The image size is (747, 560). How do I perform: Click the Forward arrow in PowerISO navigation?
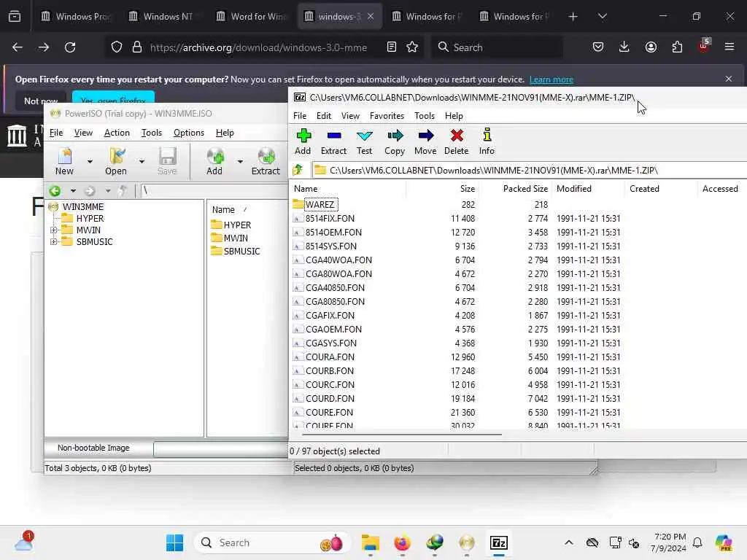pos(90,191)
